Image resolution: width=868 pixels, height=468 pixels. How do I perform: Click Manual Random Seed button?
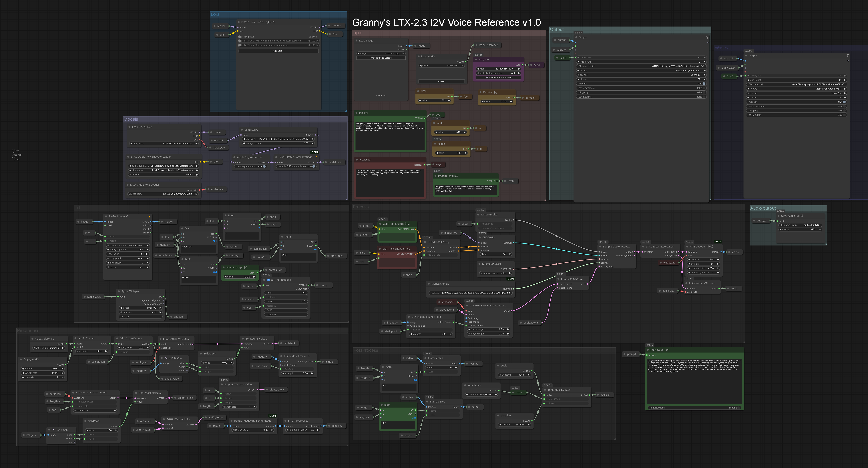(x=498, y=78)
